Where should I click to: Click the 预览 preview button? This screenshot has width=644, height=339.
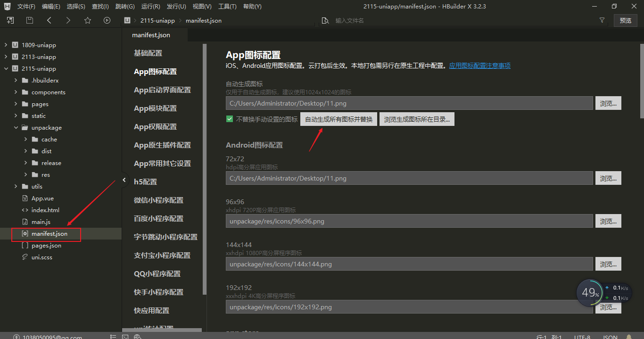click(626, 20)
